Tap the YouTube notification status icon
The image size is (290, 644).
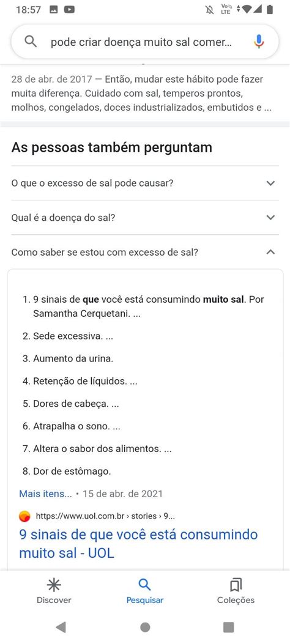click(x=69, y=9)
